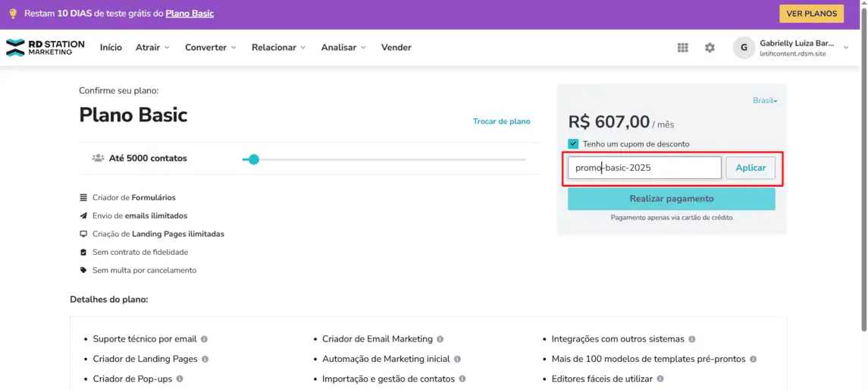Click info icon next to Criador de Email Marketing
Screen dimensions: 868x390
pos(440,338)
